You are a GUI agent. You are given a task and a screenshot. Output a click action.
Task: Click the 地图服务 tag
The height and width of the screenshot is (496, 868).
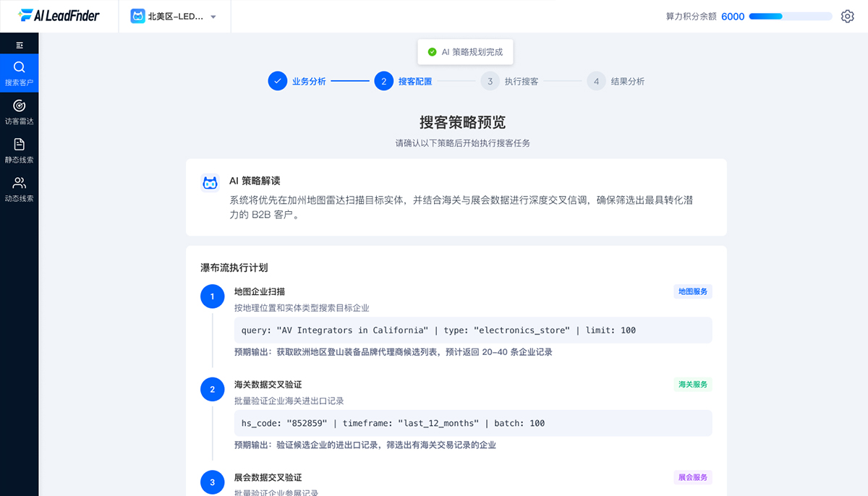tap(693, 291)
